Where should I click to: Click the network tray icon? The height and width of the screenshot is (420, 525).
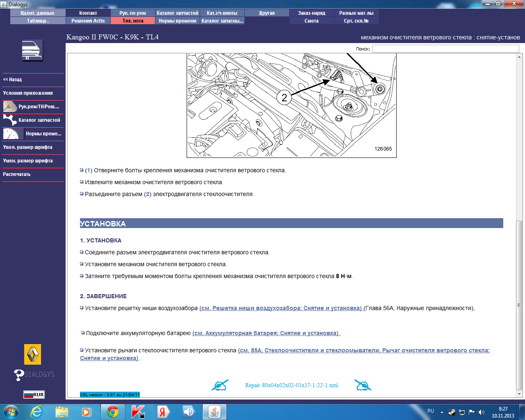click(x=462, y=412)
